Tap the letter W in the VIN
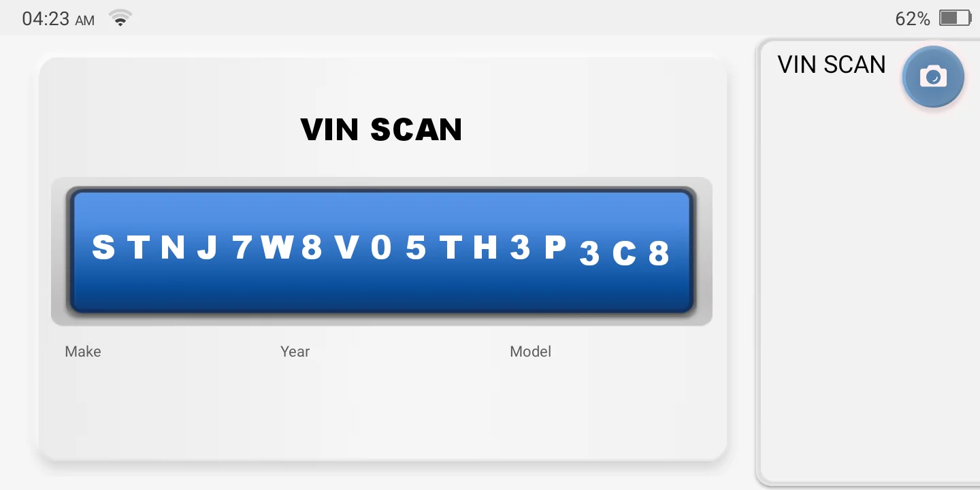980x490 pixels. point(278,247)
